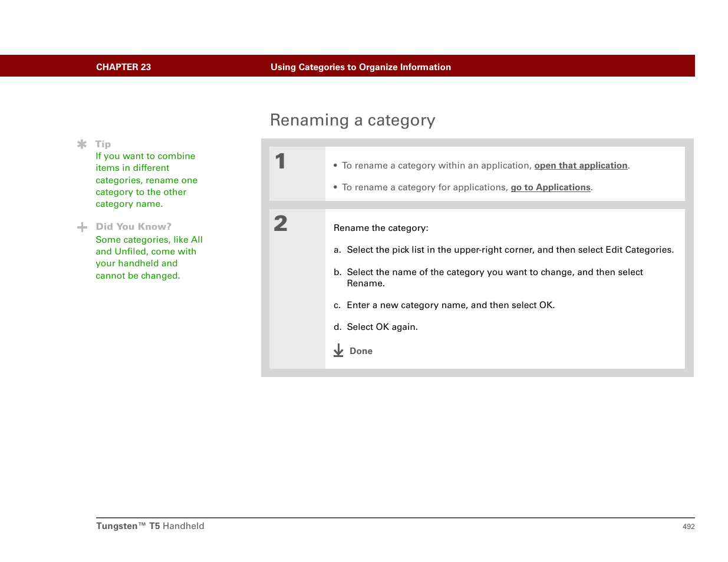
Task: Click step c 'Enter a new category name'
Action: [444, 305]
